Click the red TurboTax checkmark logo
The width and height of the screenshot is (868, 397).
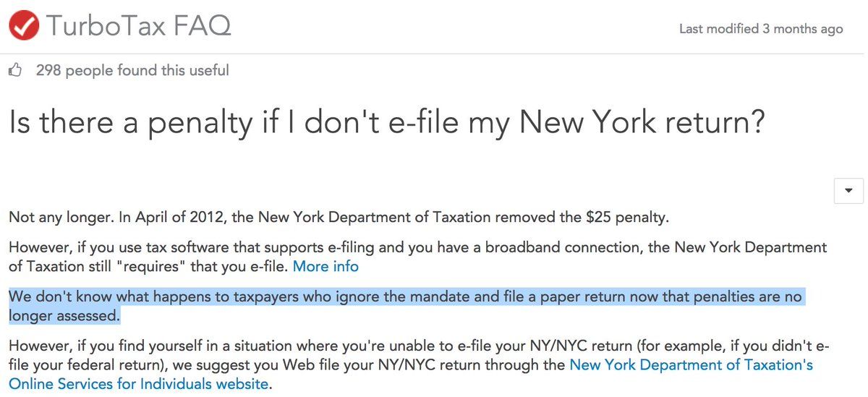(x=23, y=26)
